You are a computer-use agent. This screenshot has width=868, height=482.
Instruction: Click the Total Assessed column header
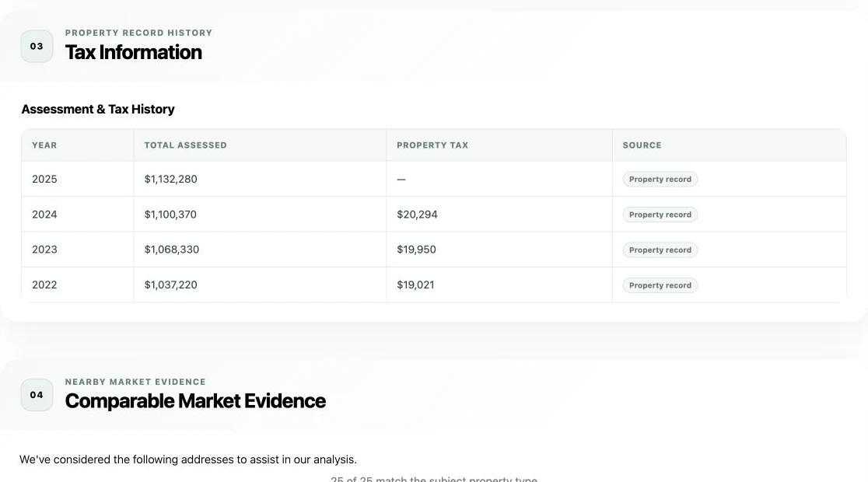click(185, 145)
